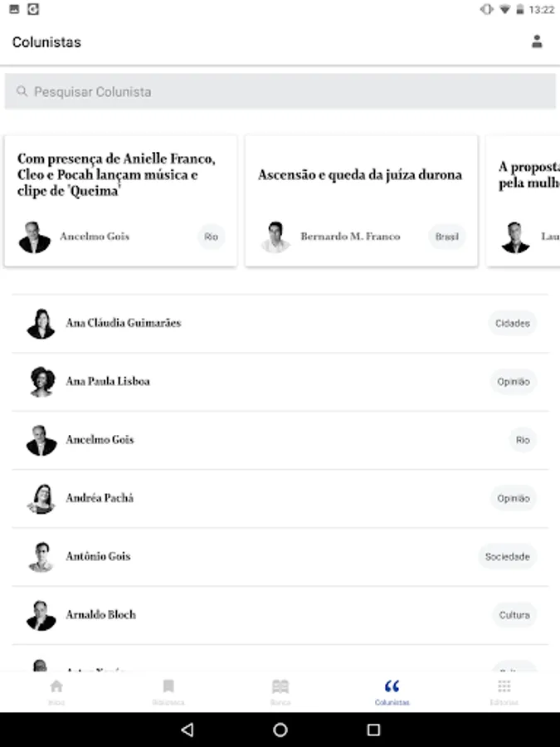The height and width of the screenshot is (747, 560).
Task: Open the article 'Ascensão e queda da juíza durona'
Action: coord(360,175)
